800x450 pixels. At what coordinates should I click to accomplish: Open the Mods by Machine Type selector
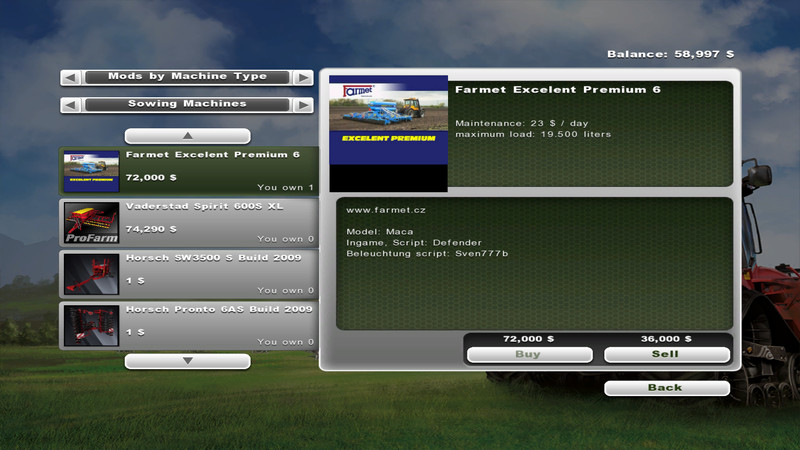187,77
